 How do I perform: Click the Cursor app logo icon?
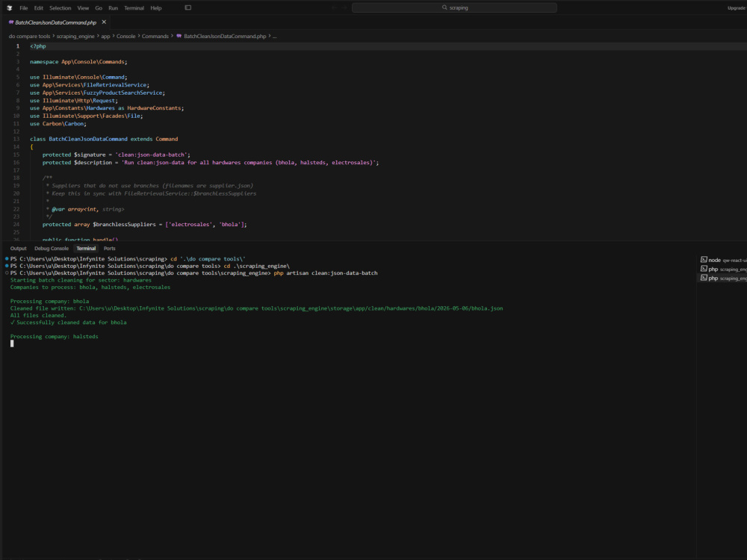9,7
